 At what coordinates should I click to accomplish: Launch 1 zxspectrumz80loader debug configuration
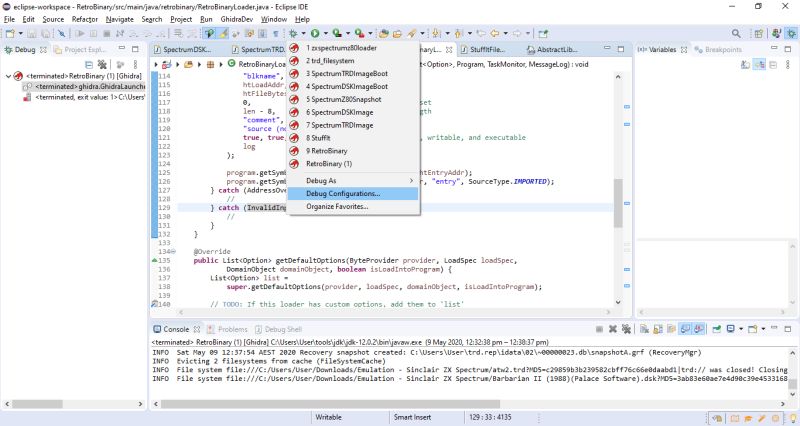click(353, 48)
